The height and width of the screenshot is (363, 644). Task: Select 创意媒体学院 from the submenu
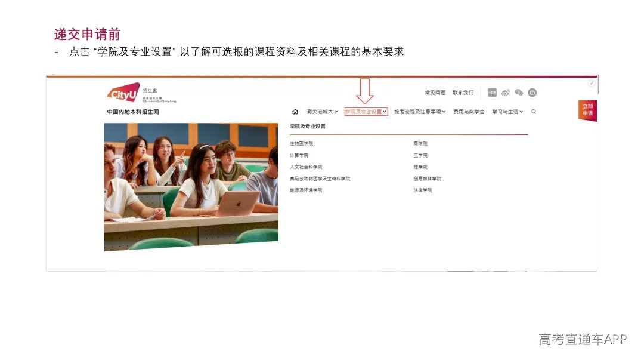[428, 179]
